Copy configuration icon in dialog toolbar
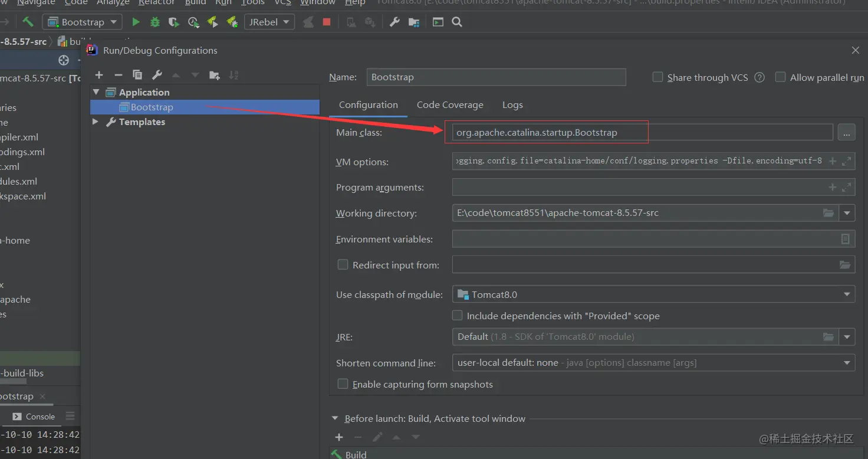Image resolution: width=868 pixels, height=459 pixels. coord(137,75)
